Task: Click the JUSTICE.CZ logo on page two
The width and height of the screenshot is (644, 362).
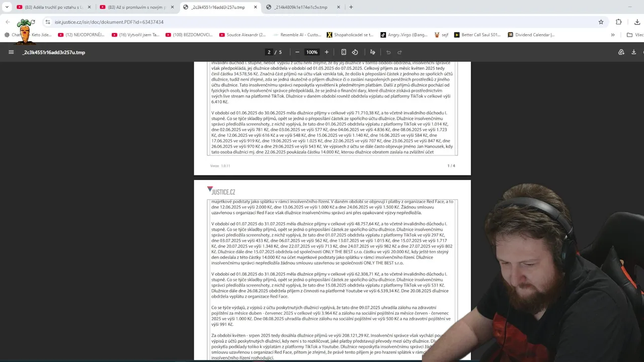Action: coord(221,191)
